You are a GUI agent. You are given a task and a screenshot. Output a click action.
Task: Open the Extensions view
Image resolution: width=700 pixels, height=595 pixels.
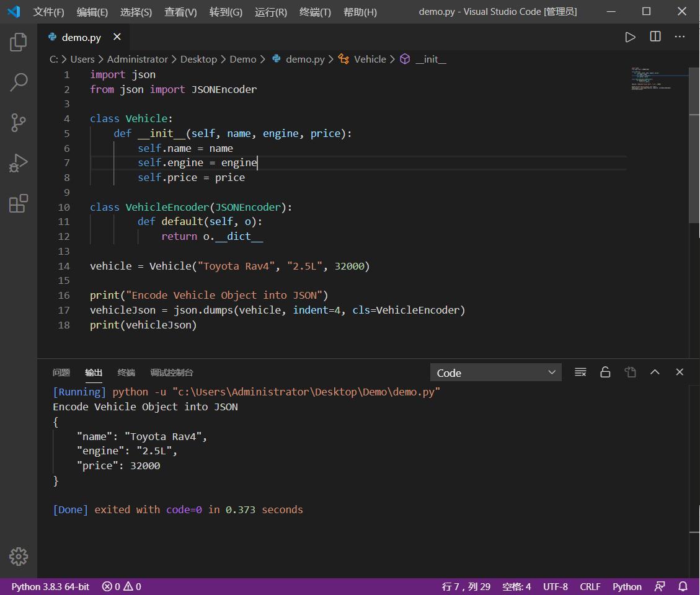pos(18,204)
